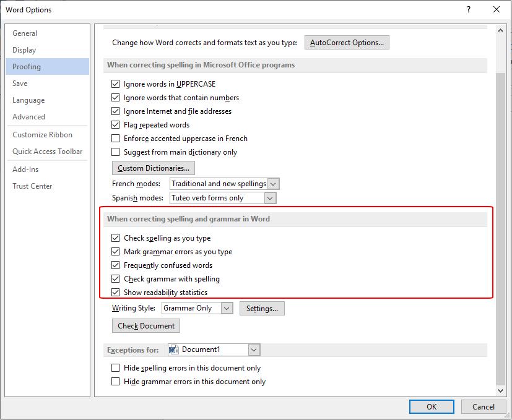Viewport: 512px width, 420px height.
Task: Open the Exceptions for document dropdown
Action: 254,350
